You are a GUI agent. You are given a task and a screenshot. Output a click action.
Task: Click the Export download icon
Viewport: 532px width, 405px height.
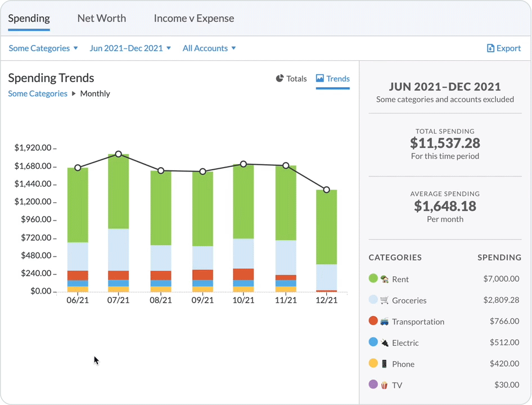pos(490,48)
